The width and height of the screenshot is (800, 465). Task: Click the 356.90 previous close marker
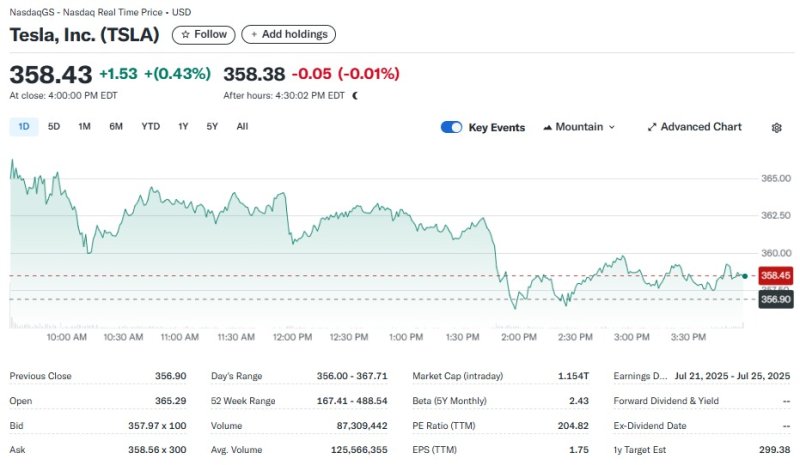[776, 299]
